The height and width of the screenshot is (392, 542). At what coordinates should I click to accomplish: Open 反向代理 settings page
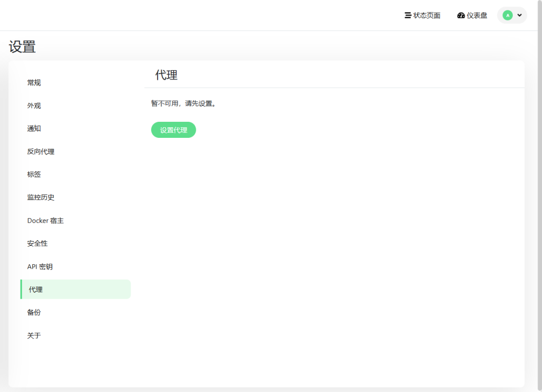pos(41,151)
